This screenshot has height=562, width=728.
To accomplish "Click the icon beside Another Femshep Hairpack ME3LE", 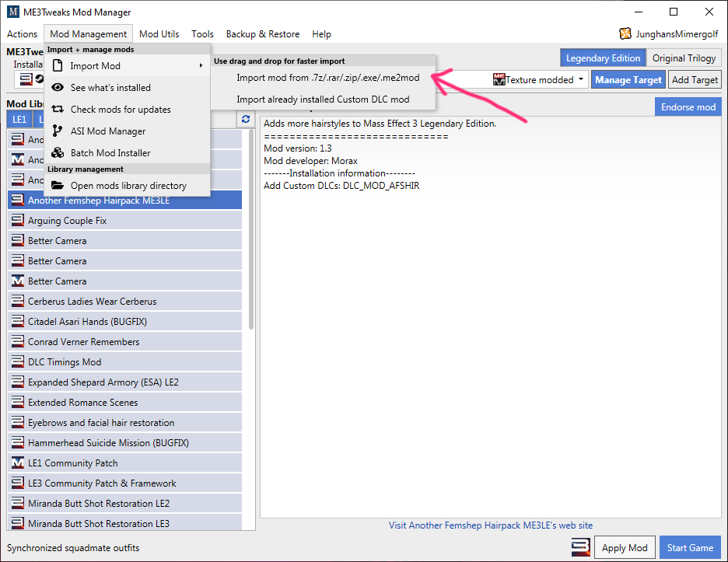I will (18, 200).
